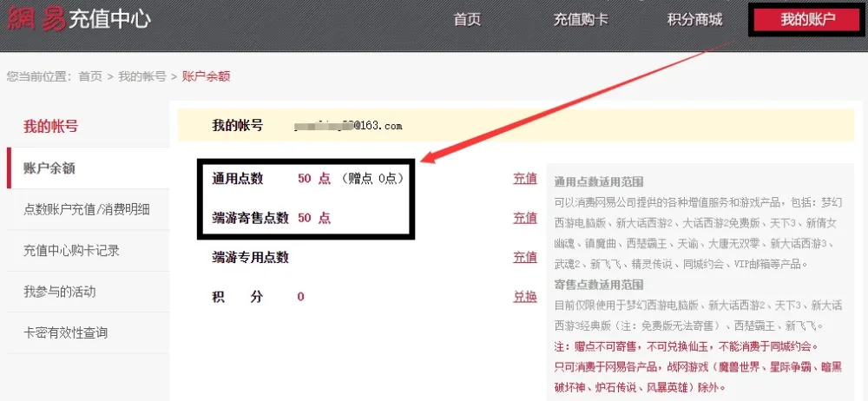
Task: Click the red 注：赠点不可寄售 notice
Action: 687,346
